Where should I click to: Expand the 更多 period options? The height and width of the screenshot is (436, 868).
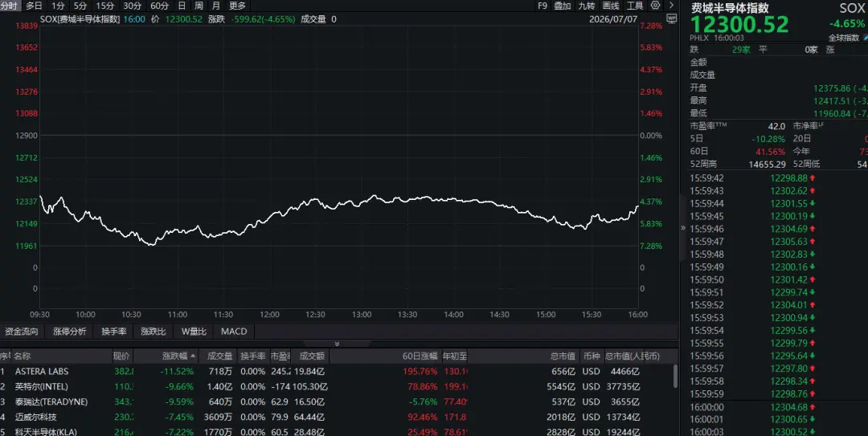[237, 6]
